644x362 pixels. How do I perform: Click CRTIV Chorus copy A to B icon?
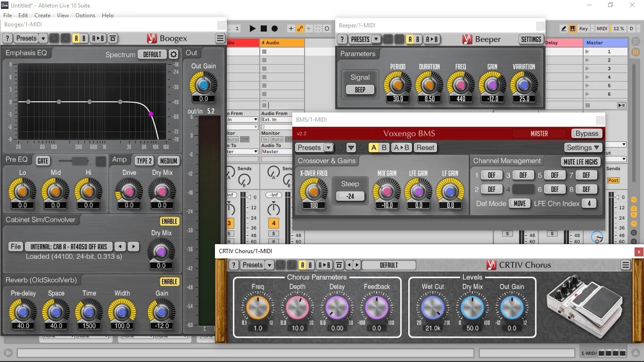coord(323,265)
